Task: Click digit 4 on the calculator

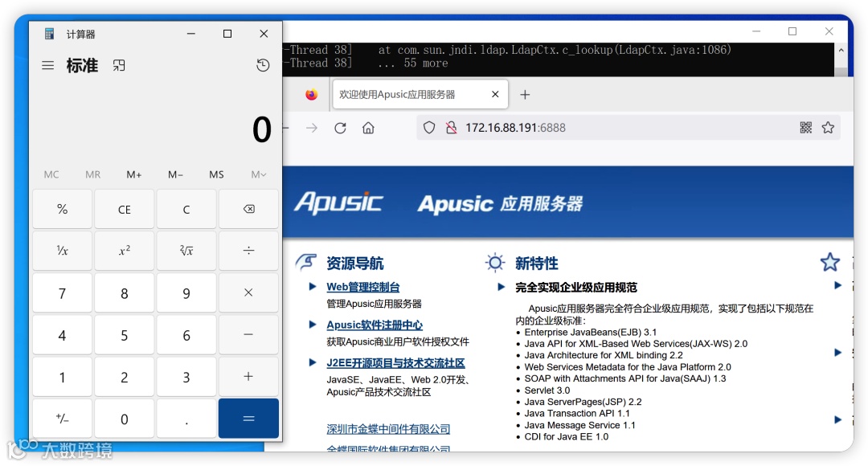Action: pos(63,335)
